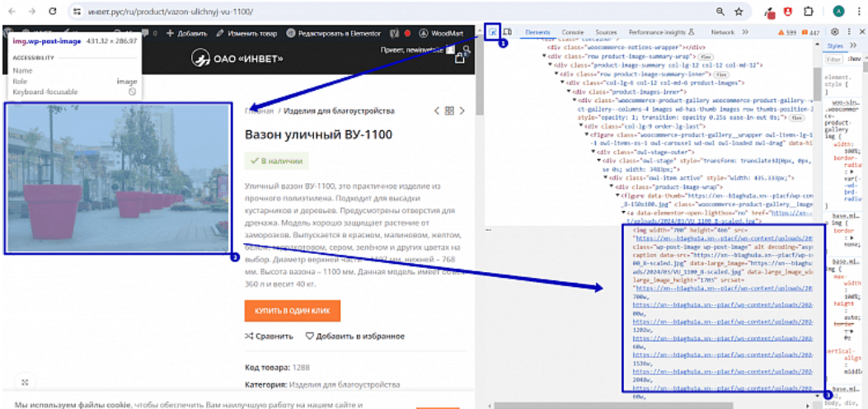Open the site search magnifier icon
The image size is (868, 409).
click(467, 50)
